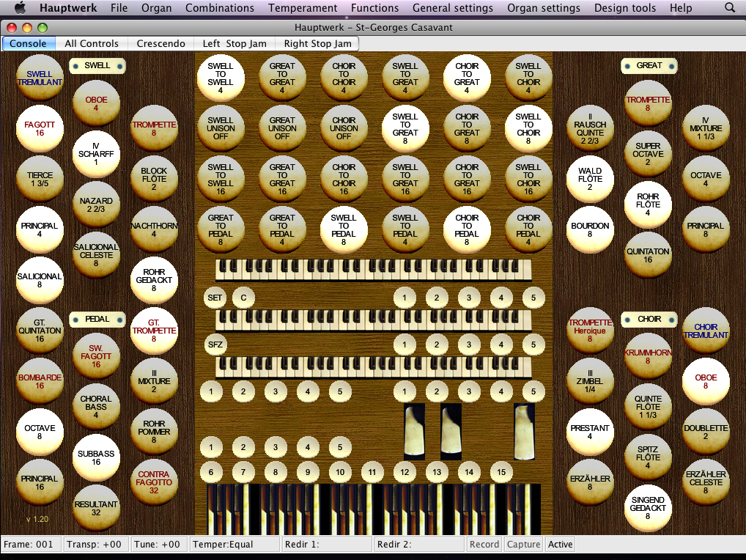The image size is (746, 560).
Task: Engage the Contra Fagotto 32 stop
Action: pos(154,482)
